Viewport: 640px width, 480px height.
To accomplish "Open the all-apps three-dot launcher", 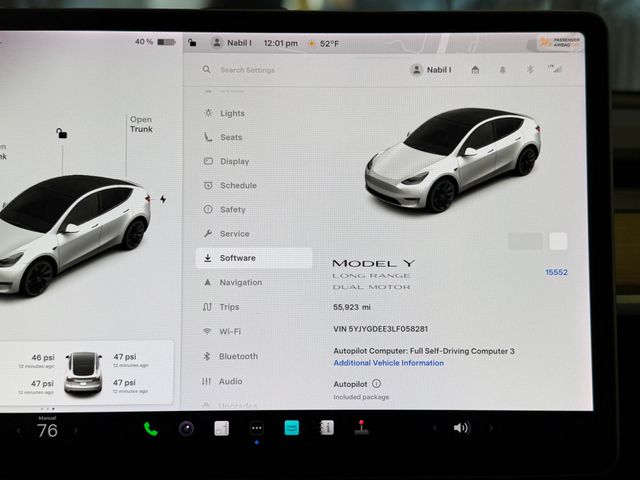I will click(x=257, y=428).
